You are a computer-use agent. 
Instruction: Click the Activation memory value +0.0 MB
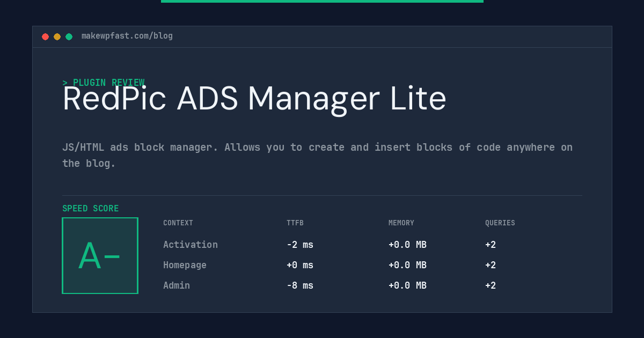[x=407, y=245]
